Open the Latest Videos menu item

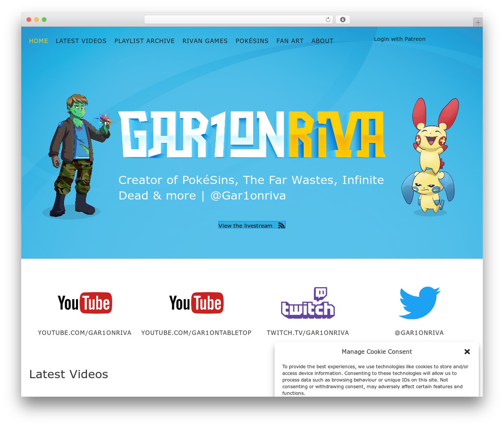pos(81,41)
